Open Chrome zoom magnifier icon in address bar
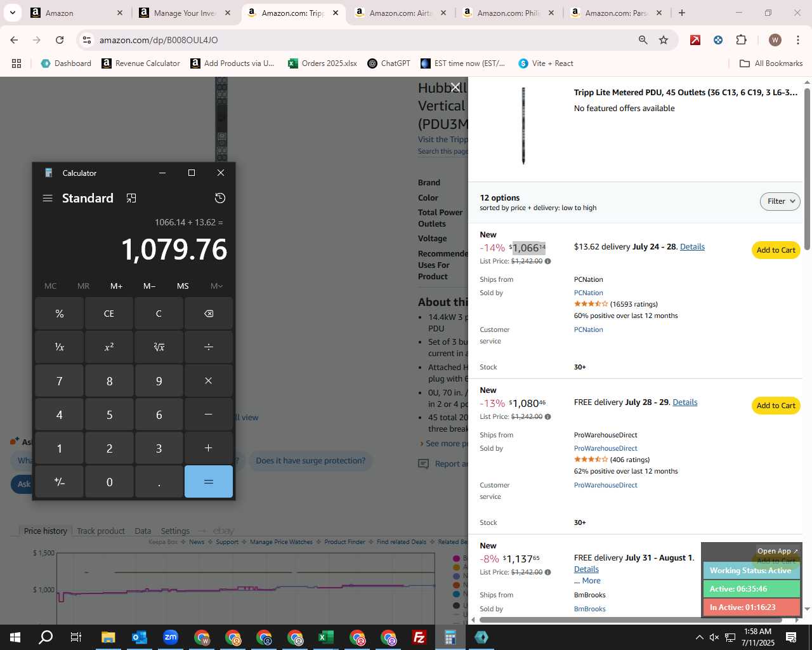This screenshot has width=812, height=650. coord(643,40)
